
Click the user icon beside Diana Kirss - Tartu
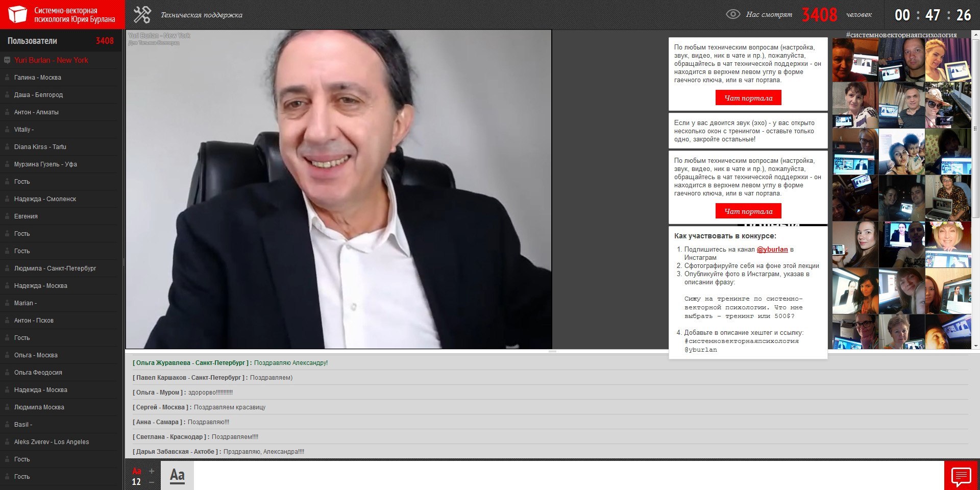[7, 147]
